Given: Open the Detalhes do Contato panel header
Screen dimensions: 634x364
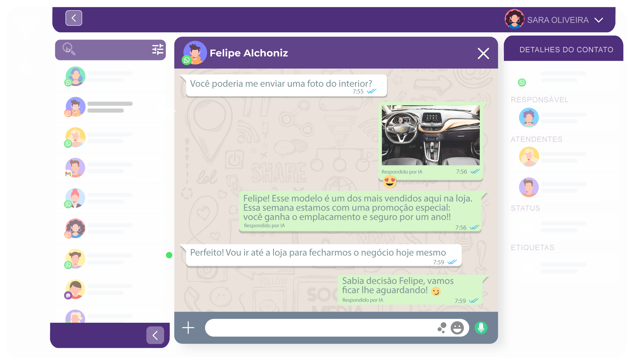Looking at the screenshot, I should click(567, 49).
